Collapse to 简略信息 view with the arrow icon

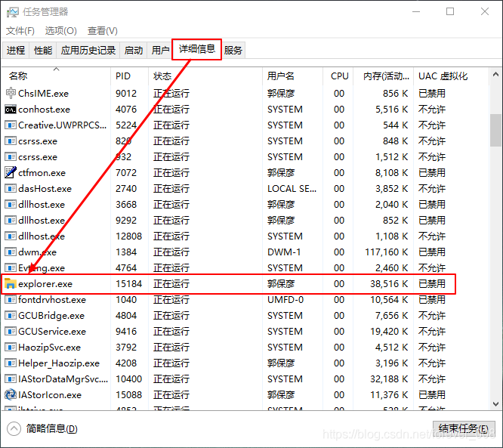[14, 429]
